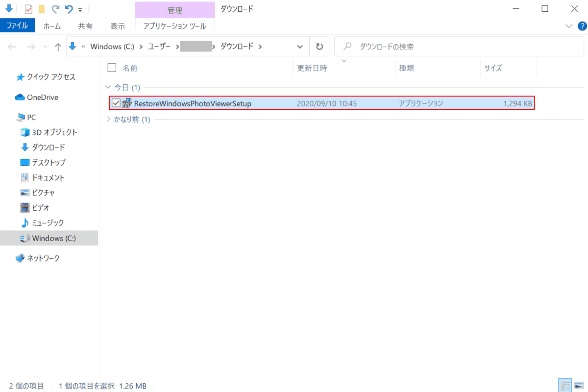Click the Undo icon in title bar
The image size is (588, 392).
click(69, 9)
